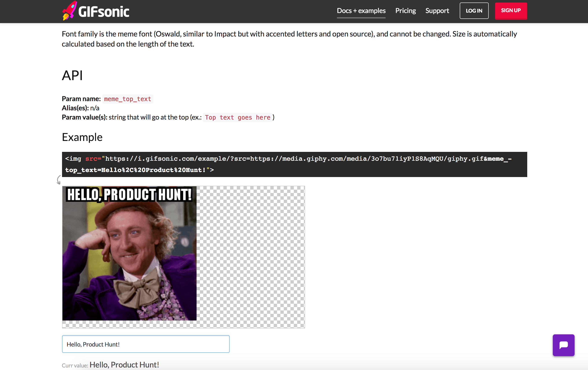Viewport: 588px width, 370px height.
Task: Click the HELLO, PRODUCT HUNT! meme caption
Action: (x=129, y=194)
